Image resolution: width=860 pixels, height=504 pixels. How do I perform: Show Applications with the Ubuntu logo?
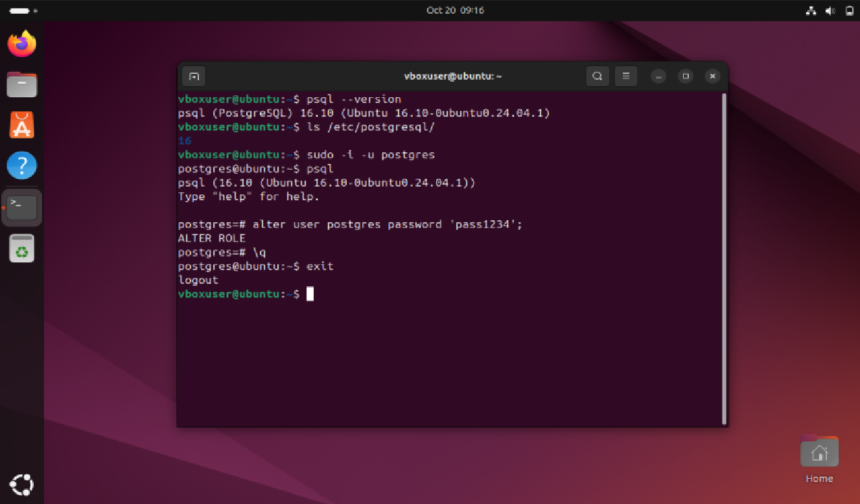click(x=22, y=484)
